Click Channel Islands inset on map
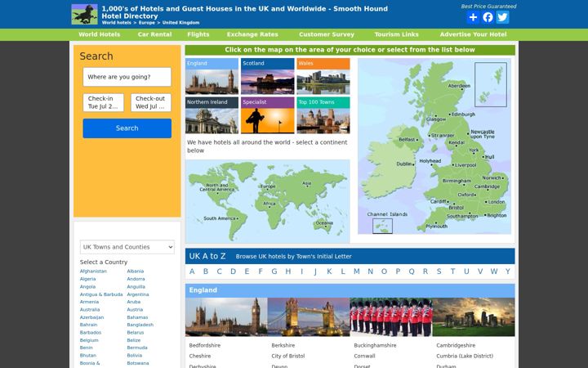This screenshot has height=368, width=588. point(382,227)
